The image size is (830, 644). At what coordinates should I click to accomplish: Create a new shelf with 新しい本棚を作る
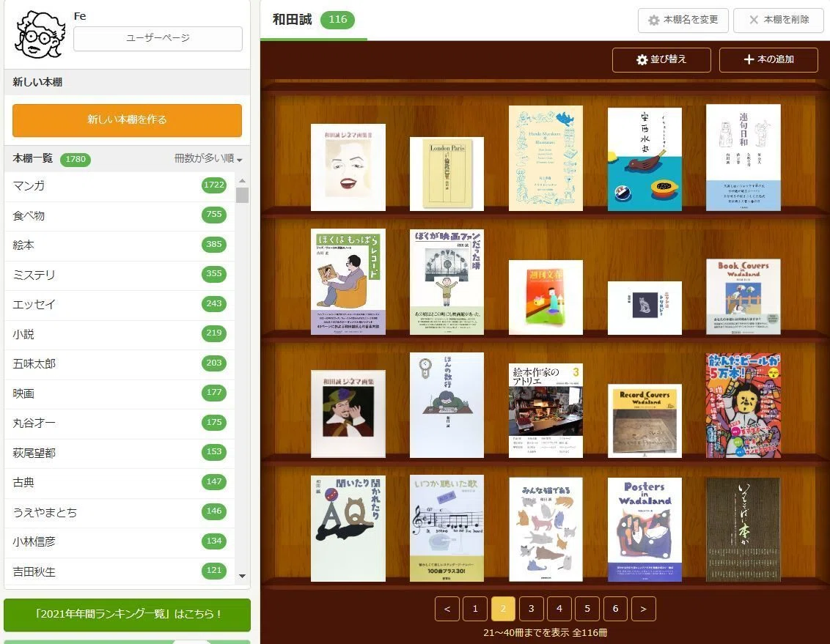coord(127,120)
